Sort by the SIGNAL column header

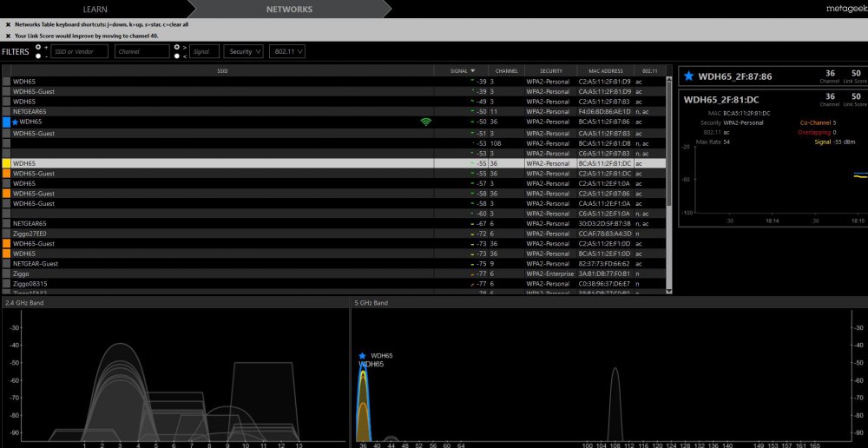click(461, 71)
